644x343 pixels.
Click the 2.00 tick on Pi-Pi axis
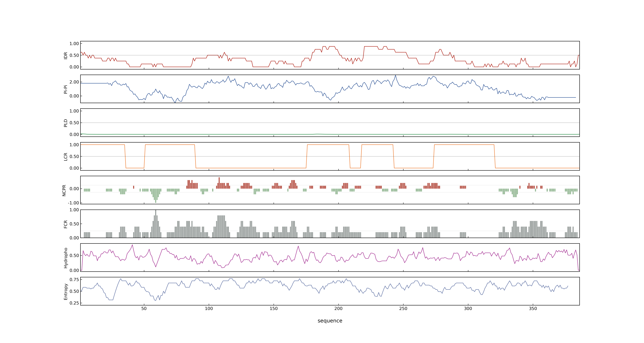point(74,82)
